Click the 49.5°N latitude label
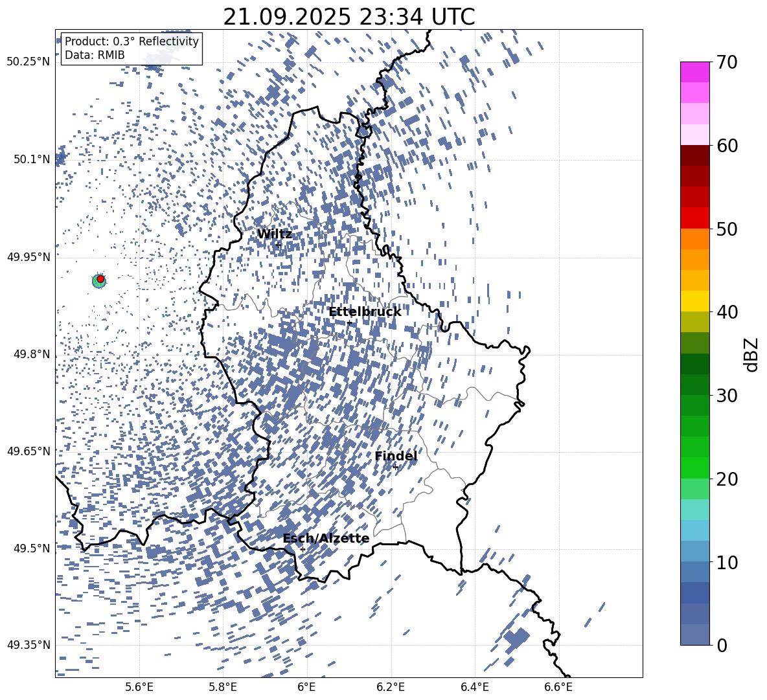Image resolution: width=767 pixels, height=700 pixels. tap(32, 548)
